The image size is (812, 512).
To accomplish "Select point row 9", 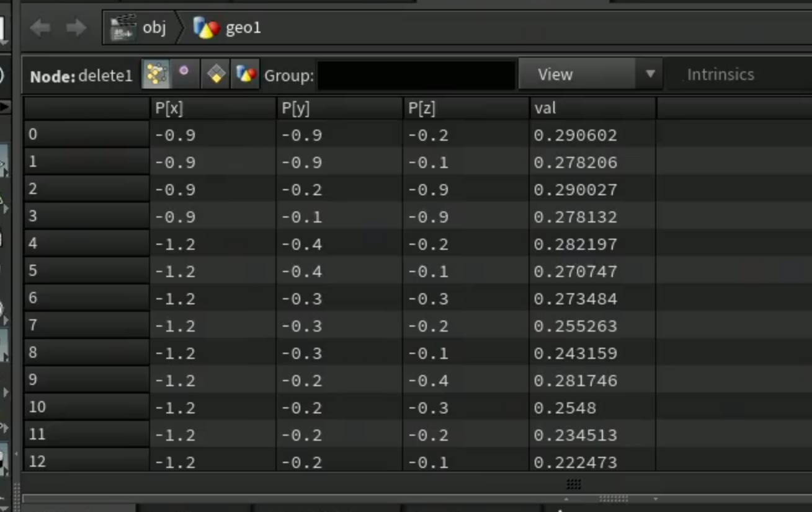I will click(x=86, y=380).
